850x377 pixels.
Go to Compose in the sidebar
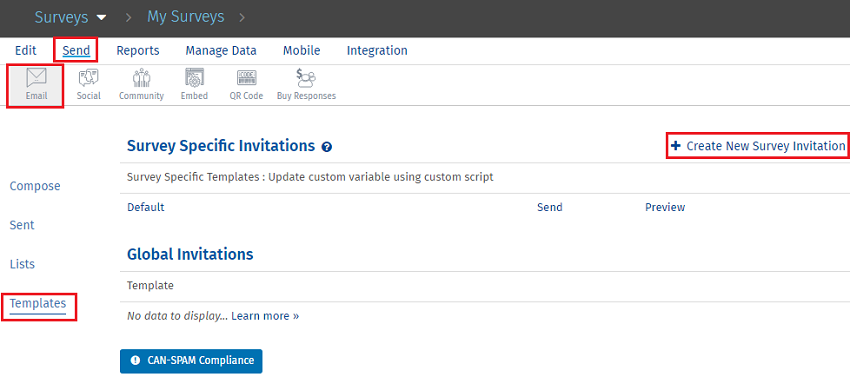click(x=35, y=186)
